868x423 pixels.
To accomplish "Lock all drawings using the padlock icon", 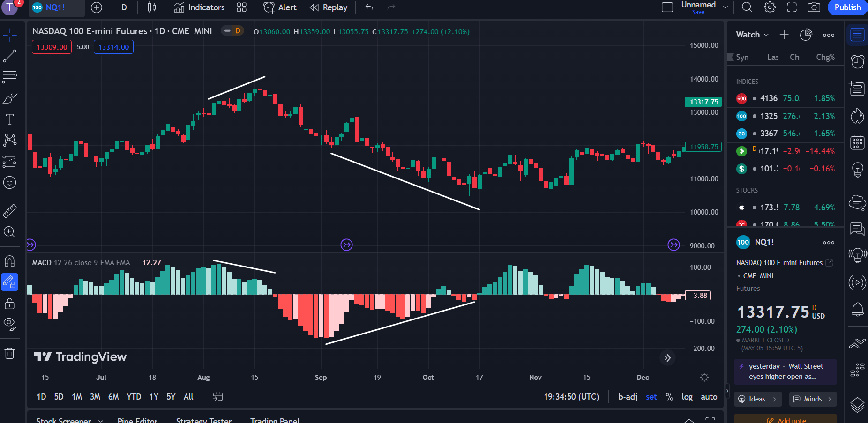I will pyautogui.click(x=9, y=304).
